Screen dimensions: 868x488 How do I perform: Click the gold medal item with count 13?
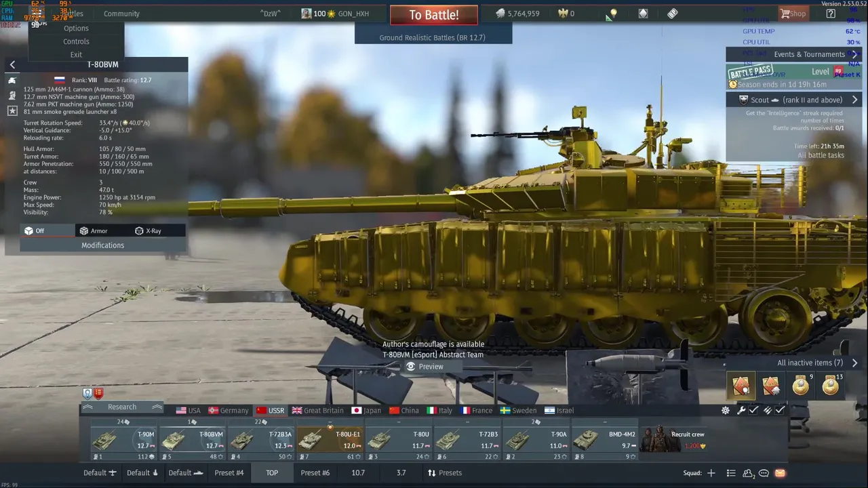click(x=831, y=386)
